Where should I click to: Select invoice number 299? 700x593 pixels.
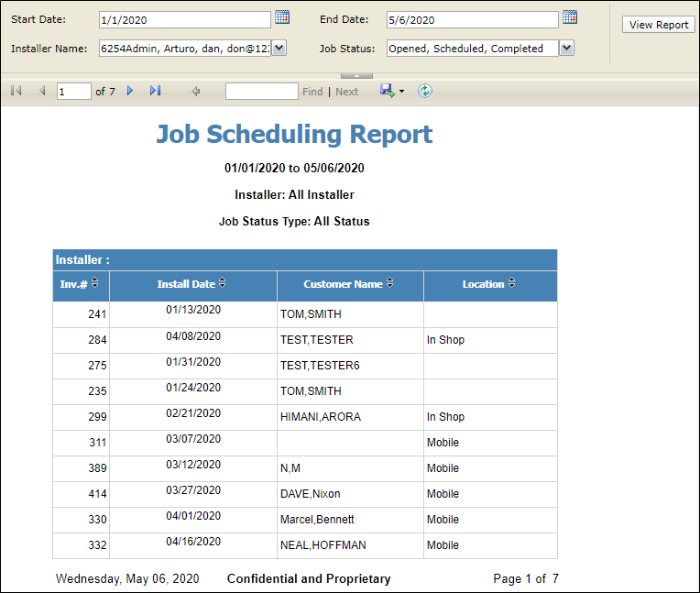pos(97,417)
